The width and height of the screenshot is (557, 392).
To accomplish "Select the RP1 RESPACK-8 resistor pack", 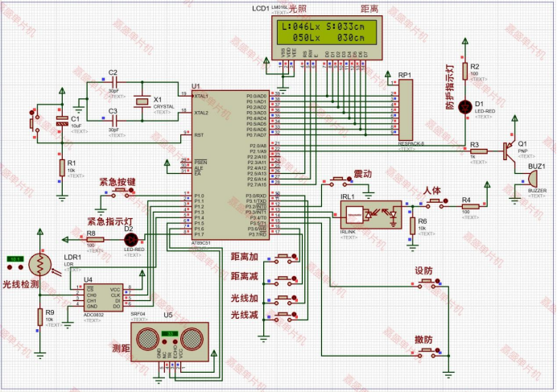I will coord(406,110).
